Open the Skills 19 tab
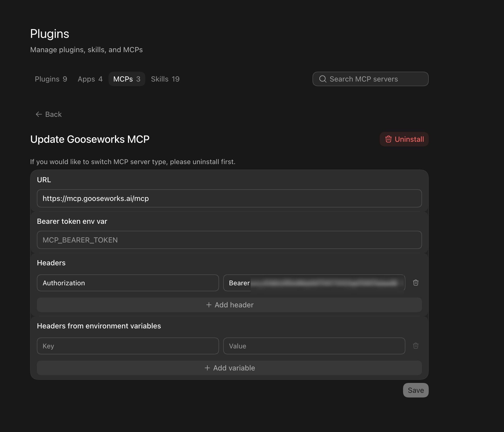 [x=165, y=79]
